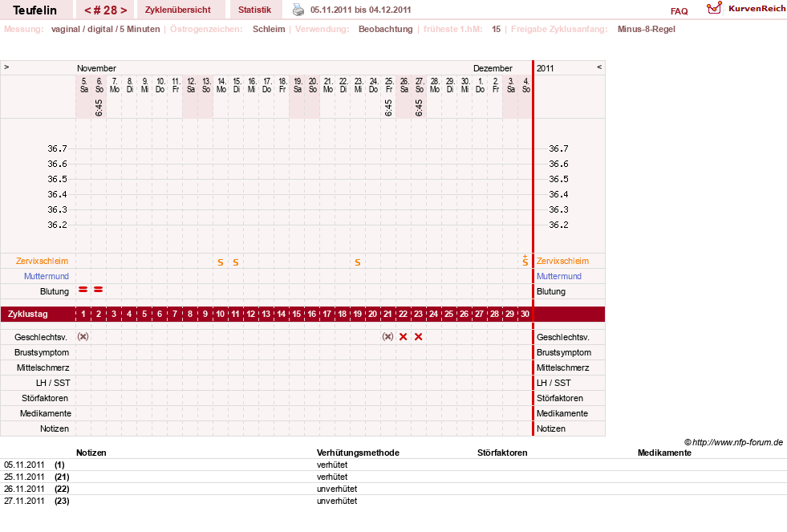Screen dimensions: 787x532
Task: Click the left Geschlechtsv. row label
Action: (41, 337)
